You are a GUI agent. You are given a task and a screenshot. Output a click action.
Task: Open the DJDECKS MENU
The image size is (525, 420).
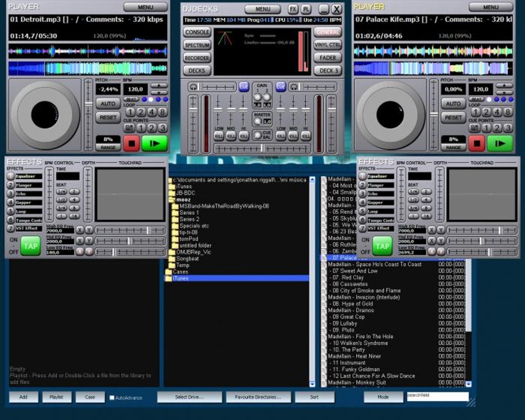pyautogui.click(x=262, y=9)
